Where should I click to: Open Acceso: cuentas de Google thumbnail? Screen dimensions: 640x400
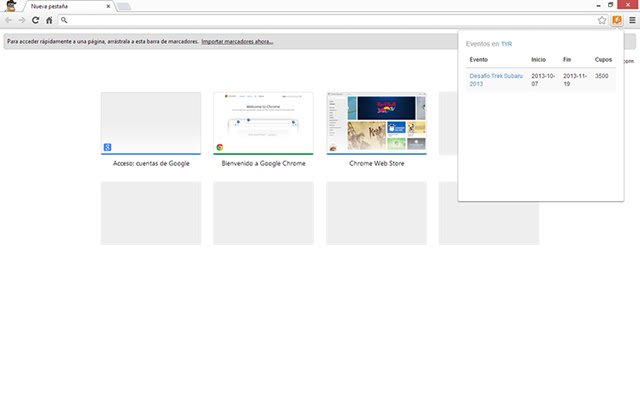point(151,123)
